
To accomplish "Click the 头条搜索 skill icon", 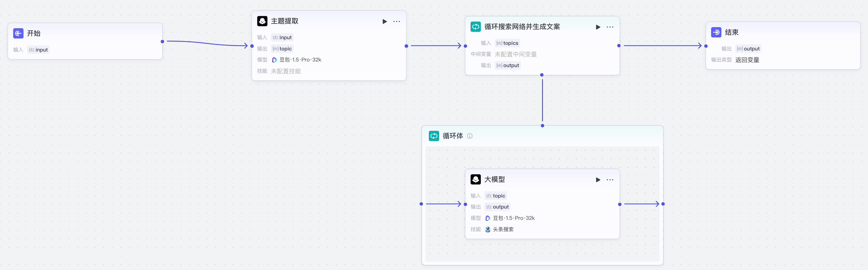I will pos(487,229).
